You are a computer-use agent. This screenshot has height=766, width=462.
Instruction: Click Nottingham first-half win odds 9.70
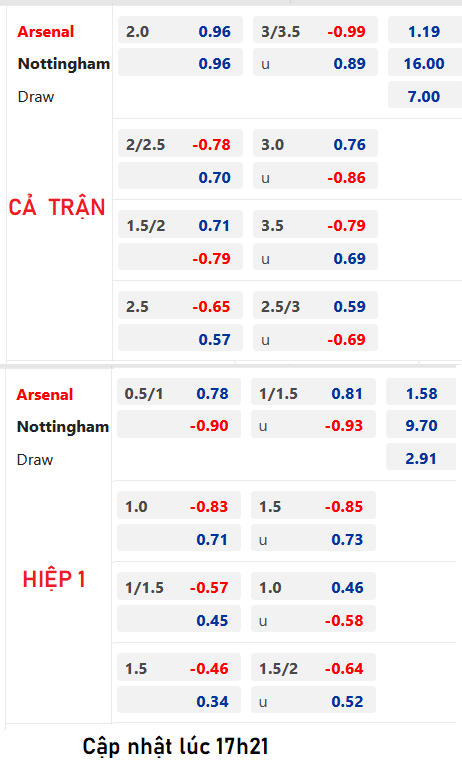pyautogui.click(x=421, y=425)
